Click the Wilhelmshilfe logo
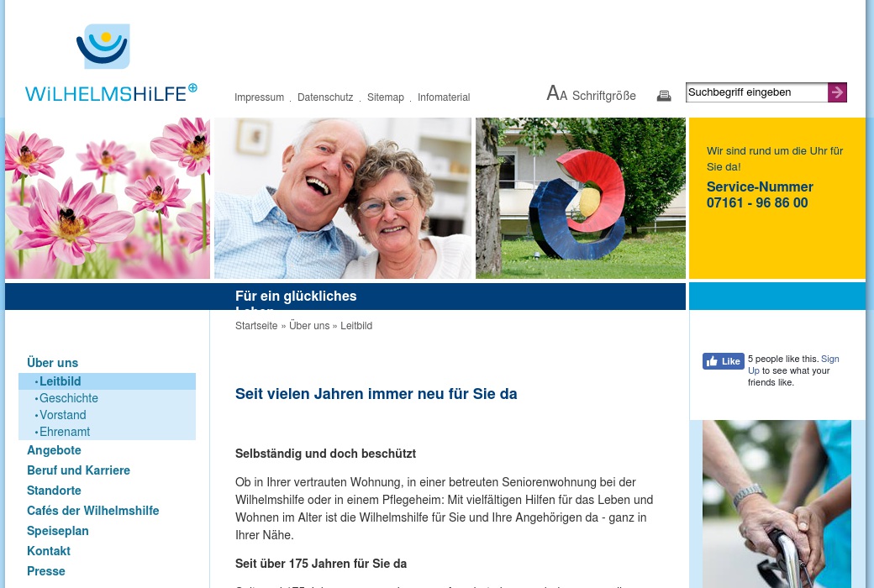This screenshot has width=874, height=588. click(x=111, y=64)
